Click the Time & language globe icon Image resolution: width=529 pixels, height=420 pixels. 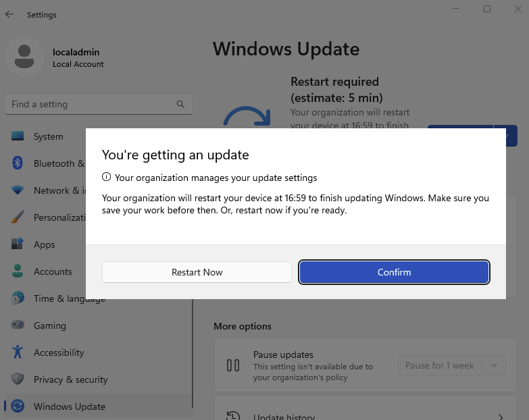18,298
